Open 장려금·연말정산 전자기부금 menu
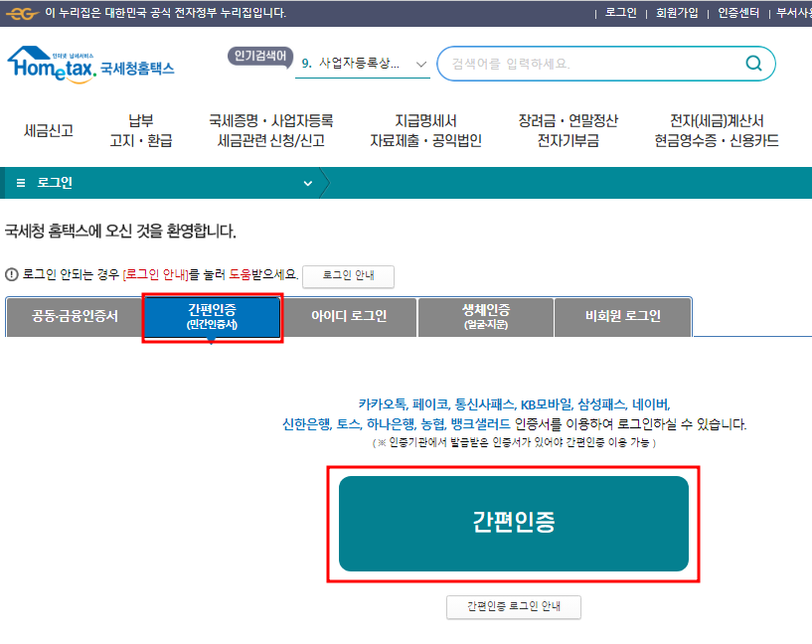The width and height of the screenshot is (812, 644). pyautogui.click(x=568, y=130)
